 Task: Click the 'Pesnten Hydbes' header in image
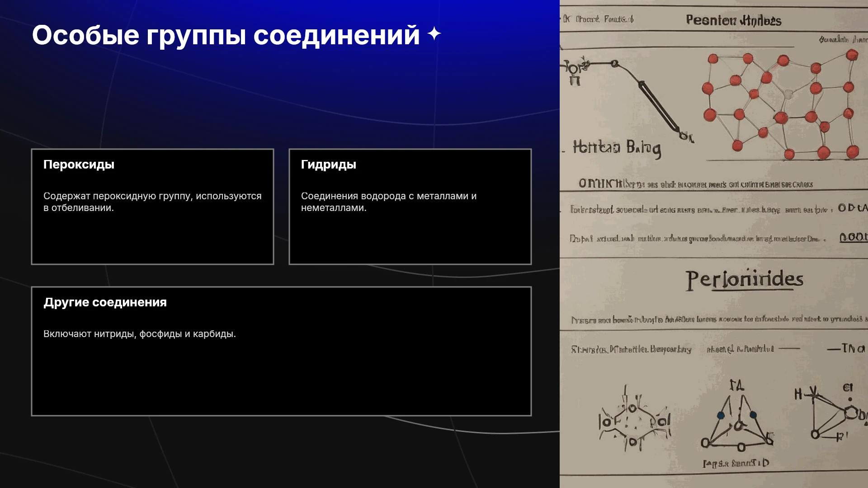pyautogui.click(x=733, y=20)
